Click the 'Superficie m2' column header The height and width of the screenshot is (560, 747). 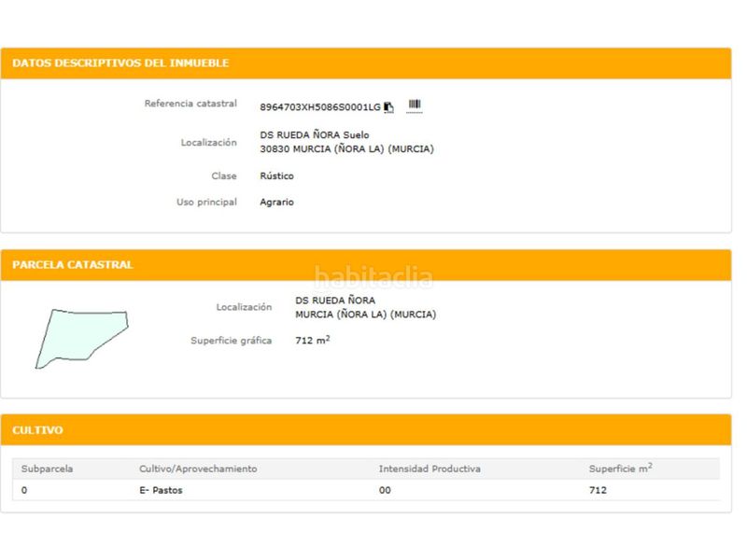621,469
